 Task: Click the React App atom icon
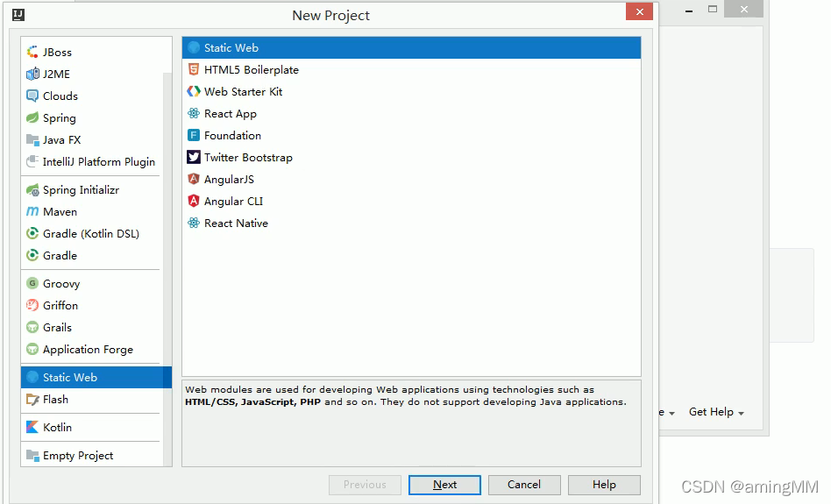click(x=194, y=113)
